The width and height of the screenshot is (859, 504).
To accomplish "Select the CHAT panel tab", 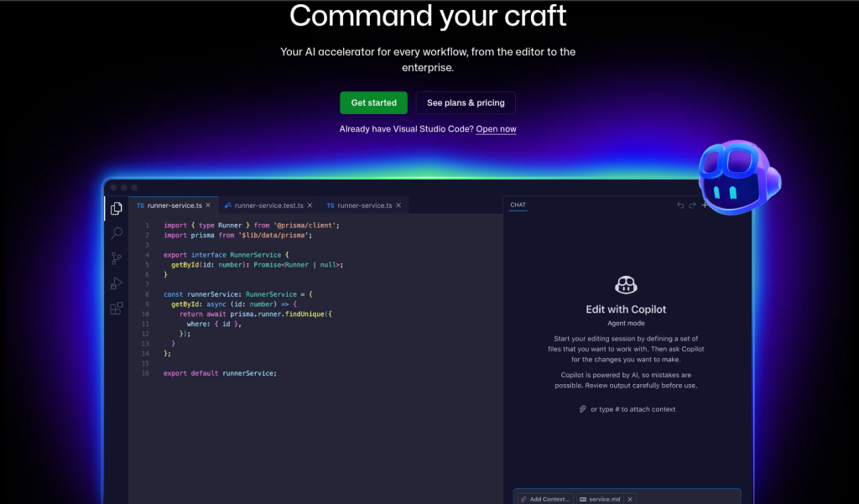I will point(518,205).
